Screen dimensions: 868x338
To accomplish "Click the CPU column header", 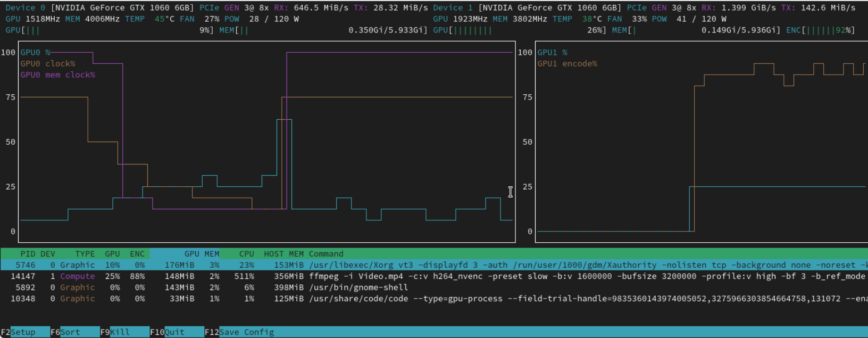I will click(247, 254).
